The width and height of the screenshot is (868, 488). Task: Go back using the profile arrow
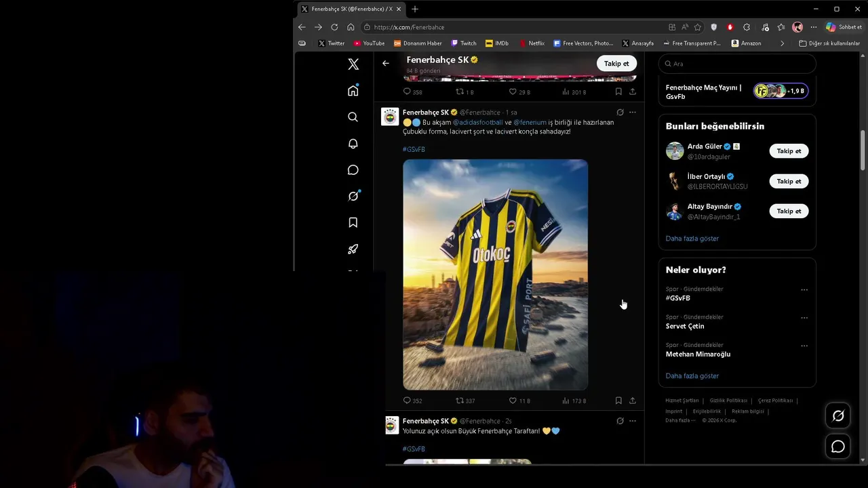coord(385,63)
